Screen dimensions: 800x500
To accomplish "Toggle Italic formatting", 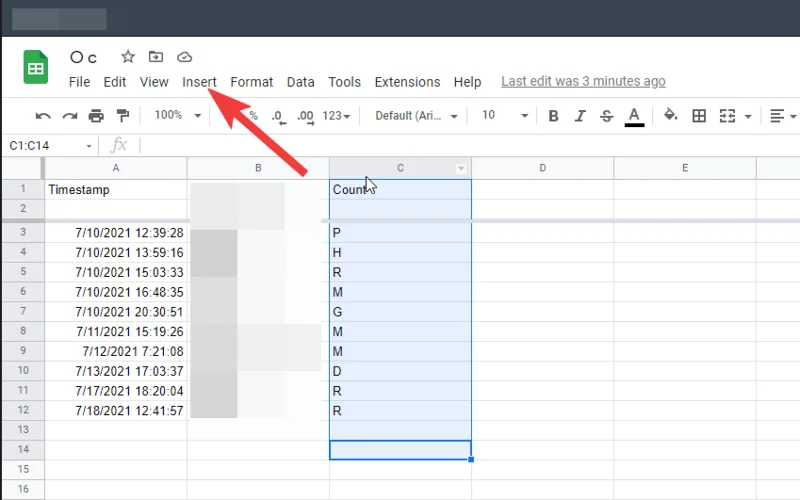I will point(580,116).
